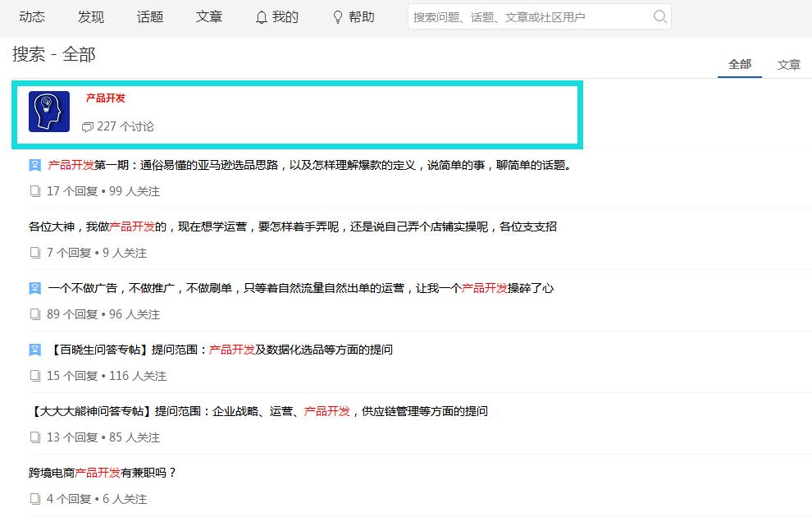Go to the 话题 nav item
The width and height of the screenshot is (812, 517).
[150, 17]
